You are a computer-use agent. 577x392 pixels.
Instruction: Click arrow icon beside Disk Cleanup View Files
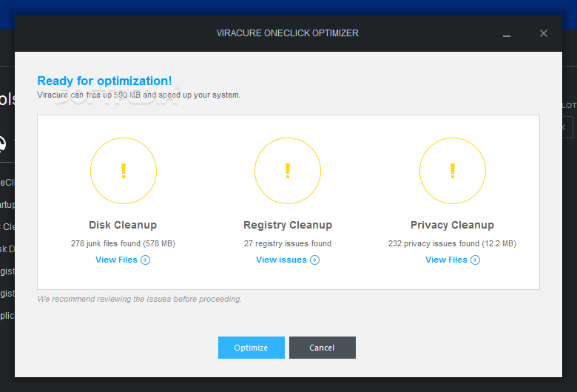point(145,260)
